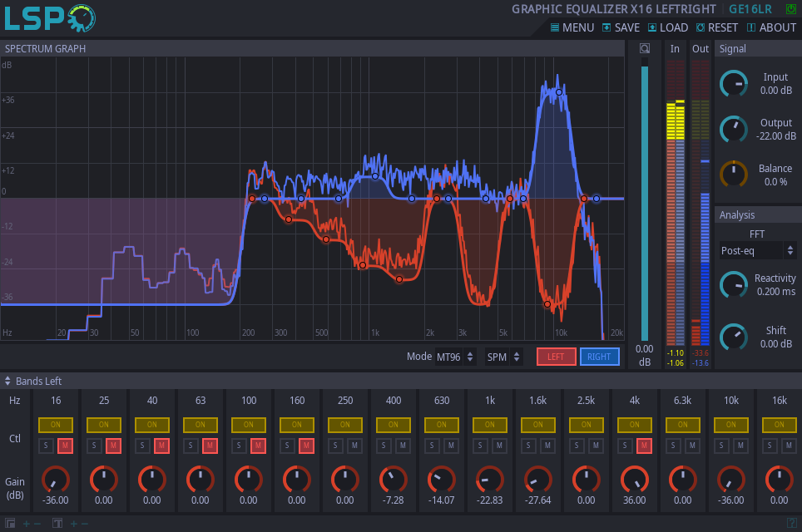802x532 pixels.
Task: Click the LSP logo
Action: pos(50,18)
